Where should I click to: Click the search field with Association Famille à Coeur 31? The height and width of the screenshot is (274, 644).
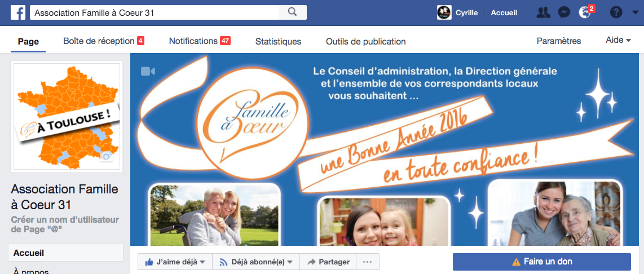(x=154, y=12)
